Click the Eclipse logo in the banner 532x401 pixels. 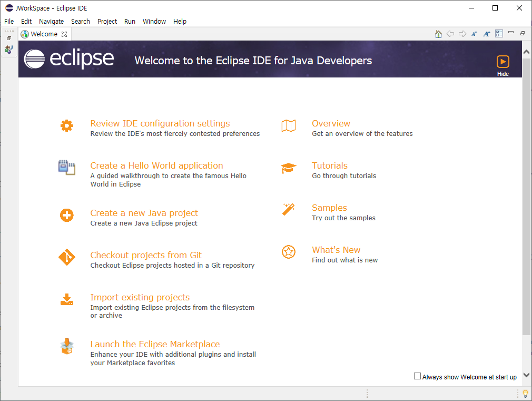pos(69,58)
